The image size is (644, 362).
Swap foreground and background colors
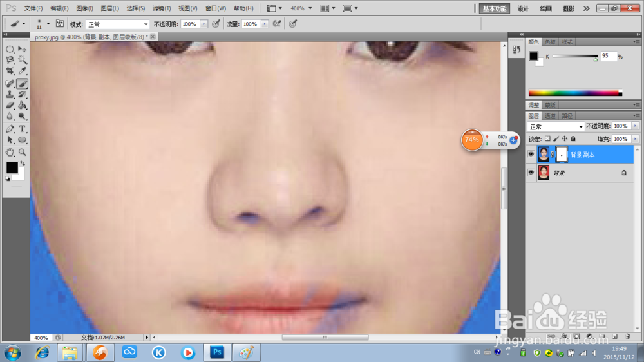23,164
